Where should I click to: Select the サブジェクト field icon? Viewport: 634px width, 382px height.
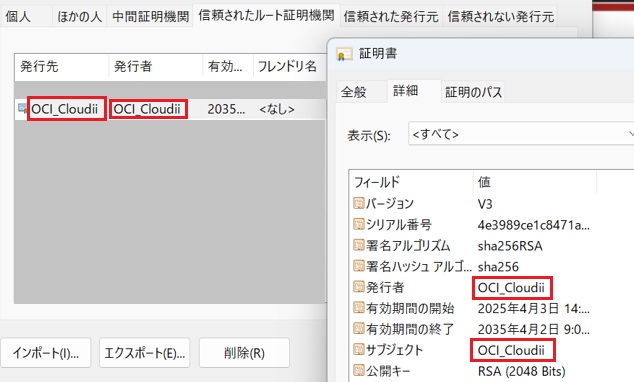point(359,349)
